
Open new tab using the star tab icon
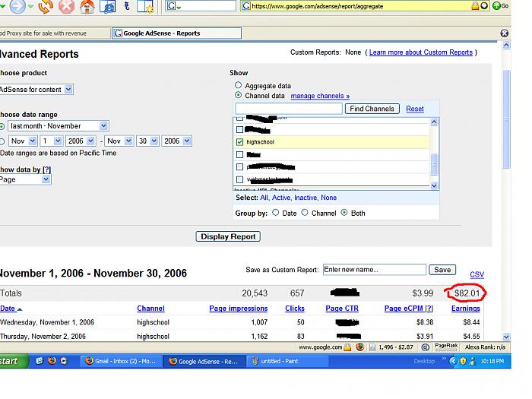click(x=145, y=6)
